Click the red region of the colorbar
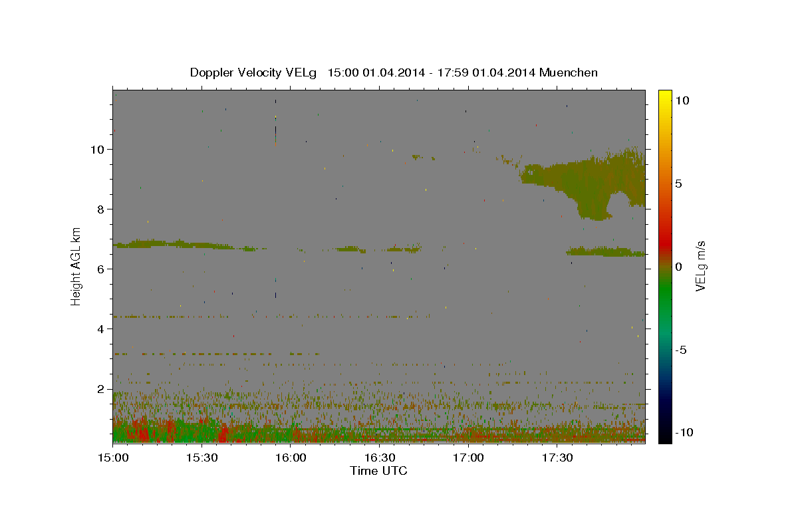Screen dimensions: 798x532 pyautogui.click(x=664, y=229)
